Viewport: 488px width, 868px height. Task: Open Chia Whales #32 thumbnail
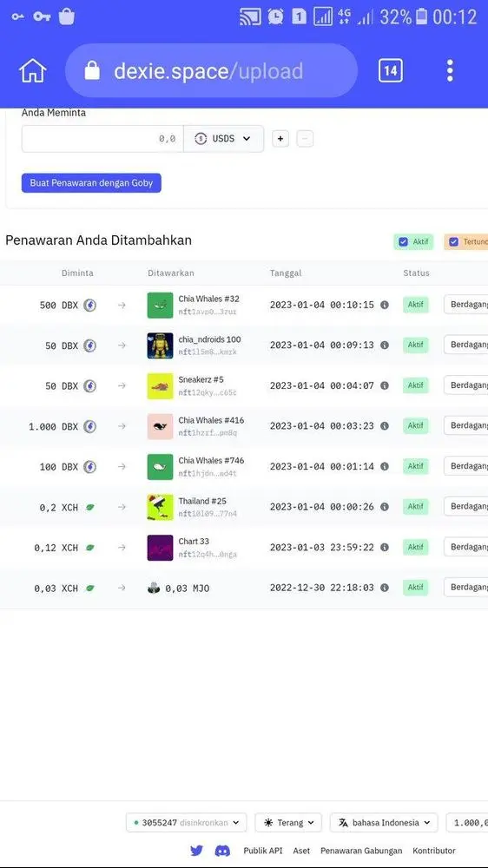[160, 305]
